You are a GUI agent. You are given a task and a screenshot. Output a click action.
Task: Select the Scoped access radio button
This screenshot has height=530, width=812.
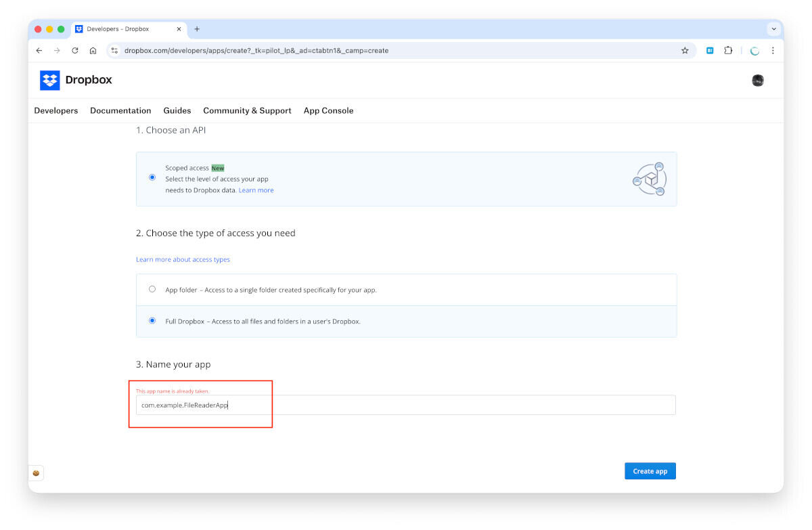coord(152,177)
